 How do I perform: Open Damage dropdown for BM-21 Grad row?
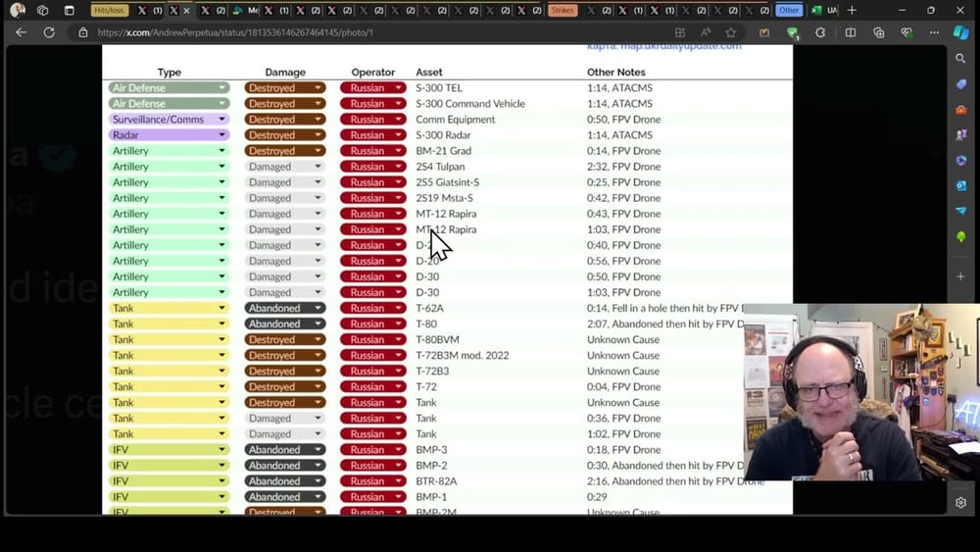[318, 151]
